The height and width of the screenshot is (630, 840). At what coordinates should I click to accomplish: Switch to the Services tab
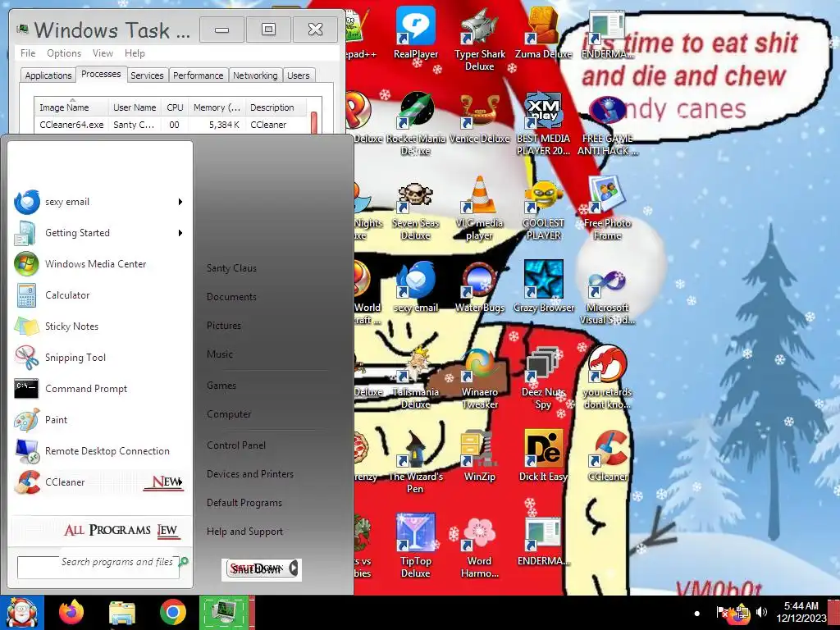click(x=147, y=75)
